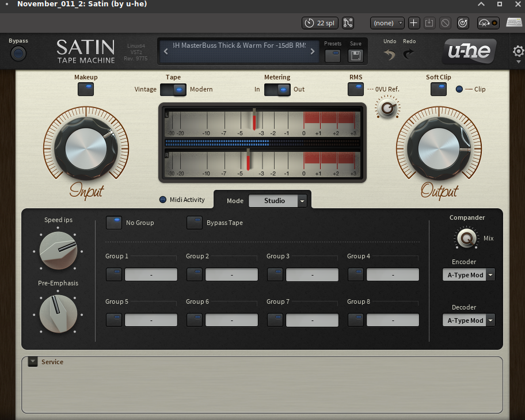525x420 pixels.
Task: Toggle the Group 3 button
Action: pos(275,274)
